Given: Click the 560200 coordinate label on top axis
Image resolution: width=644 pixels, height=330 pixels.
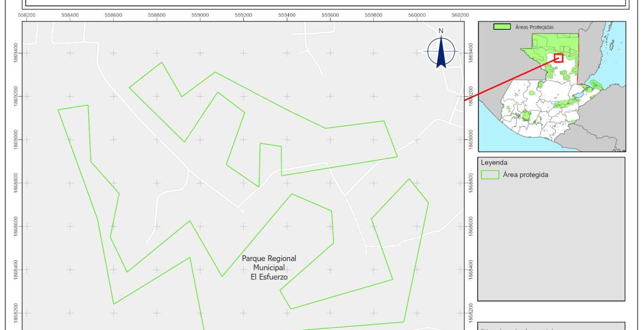Looking at the screenshot, I should (460, 15).
